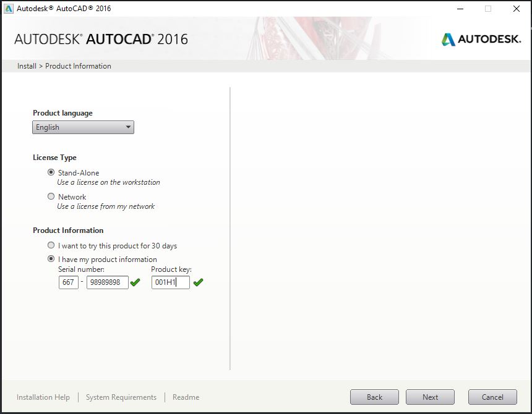The width and height of the screenshot is (532, 414).
Task: Go Back to the previous step
Action: click(375, 397)
